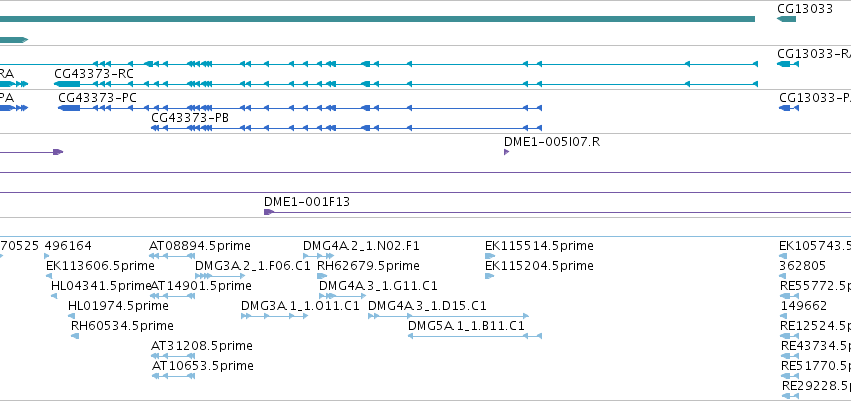The width and height of the screenshot is (851, 401).
Task: Select the EK115514.5prime label
Action: (539, 246)
